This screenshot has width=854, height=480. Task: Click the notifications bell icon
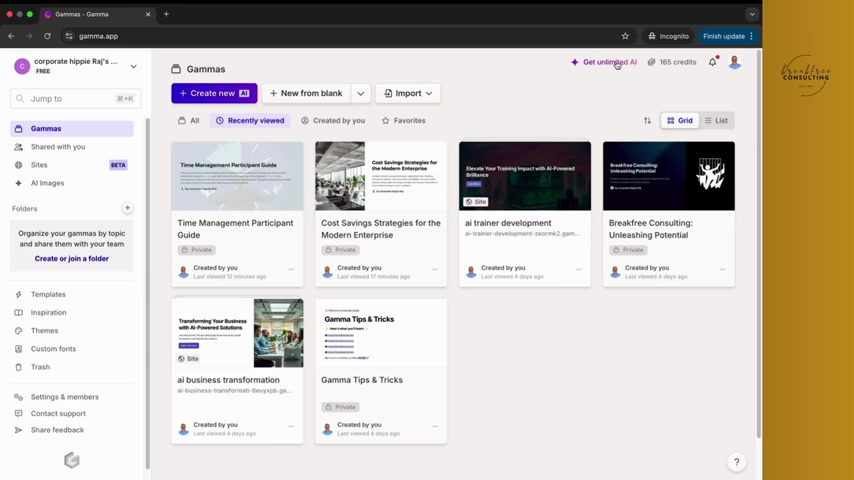pos(712,62)
